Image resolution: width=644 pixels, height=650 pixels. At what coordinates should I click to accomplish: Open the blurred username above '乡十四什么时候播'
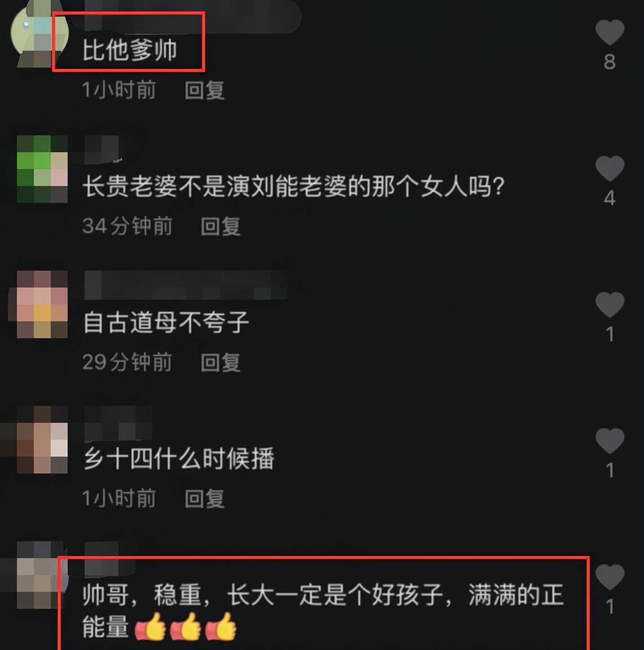tap(118, 423)
